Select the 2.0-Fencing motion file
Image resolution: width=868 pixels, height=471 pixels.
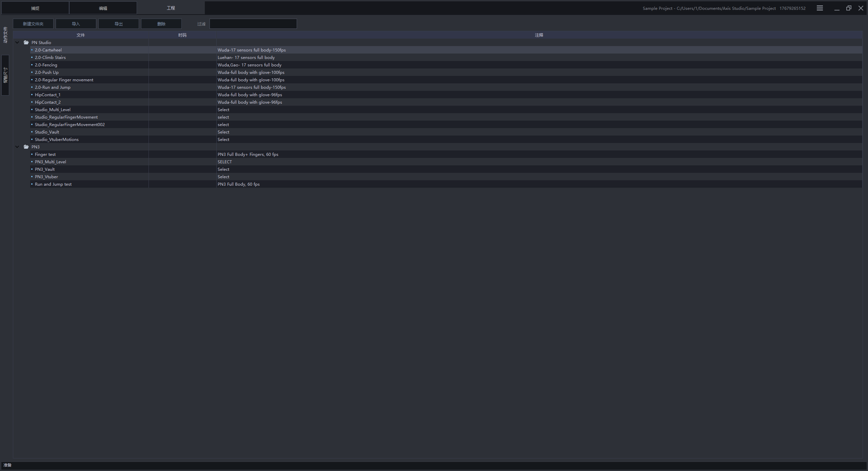point(46,65)
